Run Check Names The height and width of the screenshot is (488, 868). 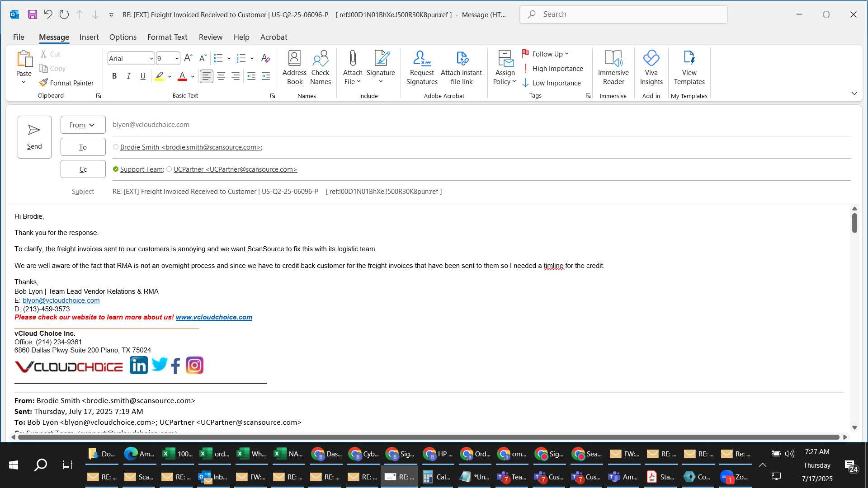tap(321, 68)
